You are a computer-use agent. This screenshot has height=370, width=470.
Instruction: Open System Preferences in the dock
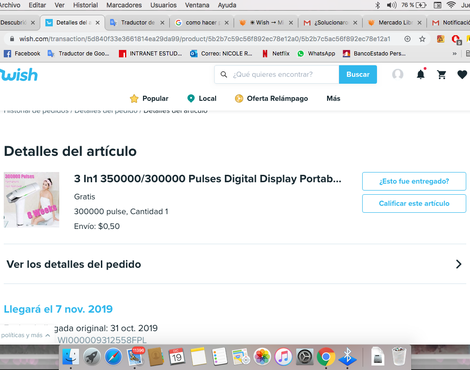[x=305, y=357]
